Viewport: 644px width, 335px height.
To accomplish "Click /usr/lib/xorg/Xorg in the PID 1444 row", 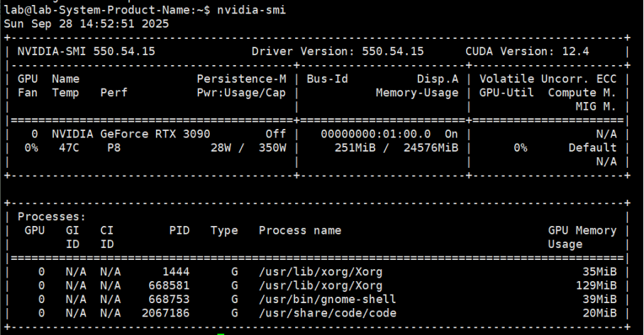I will pos(321,272).
